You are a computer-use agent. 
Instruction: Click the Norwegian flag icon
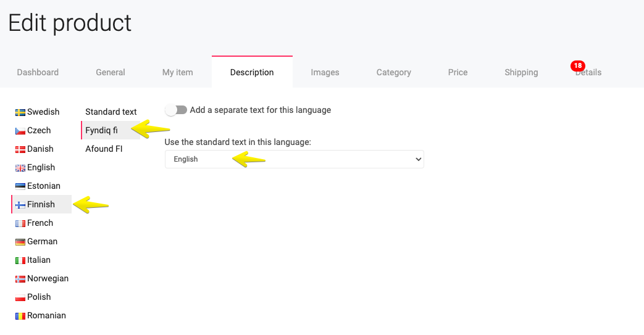click(20, 279)
